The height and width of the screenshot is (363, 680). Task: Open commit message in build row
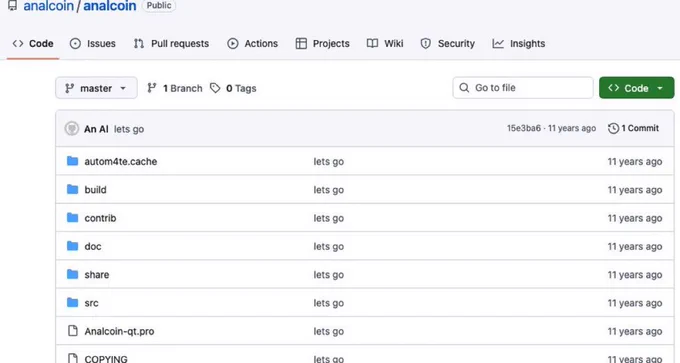329,190
